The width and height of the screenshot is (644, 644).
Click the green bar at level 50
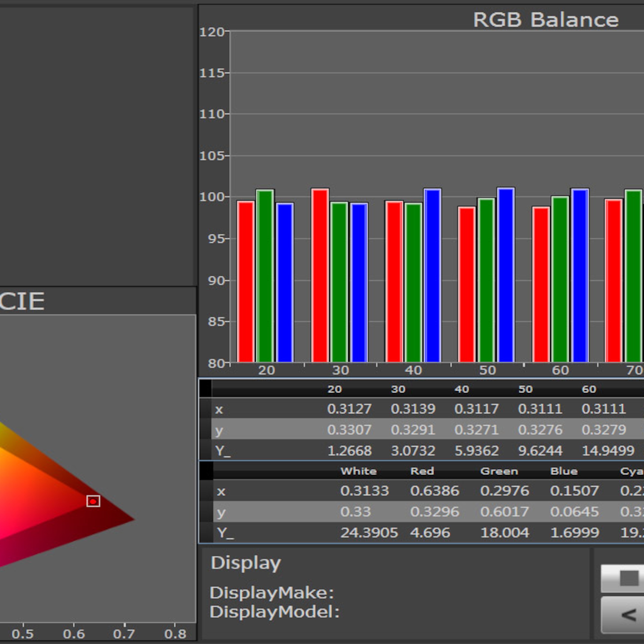486,280
